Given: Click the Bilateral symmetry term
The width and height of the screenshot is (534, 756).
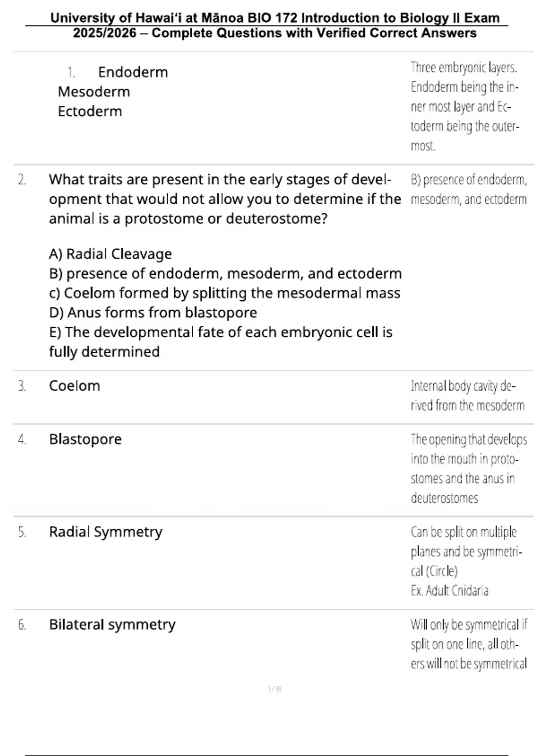Looking at the screenshot, I should coord(112,624).
